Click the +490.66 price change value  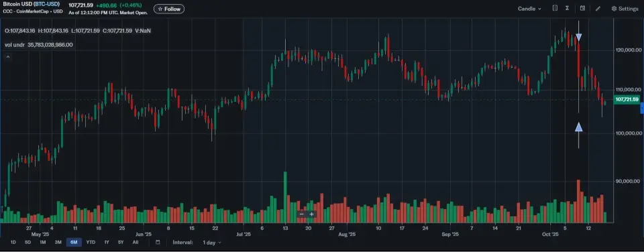[x=107, y=5]
